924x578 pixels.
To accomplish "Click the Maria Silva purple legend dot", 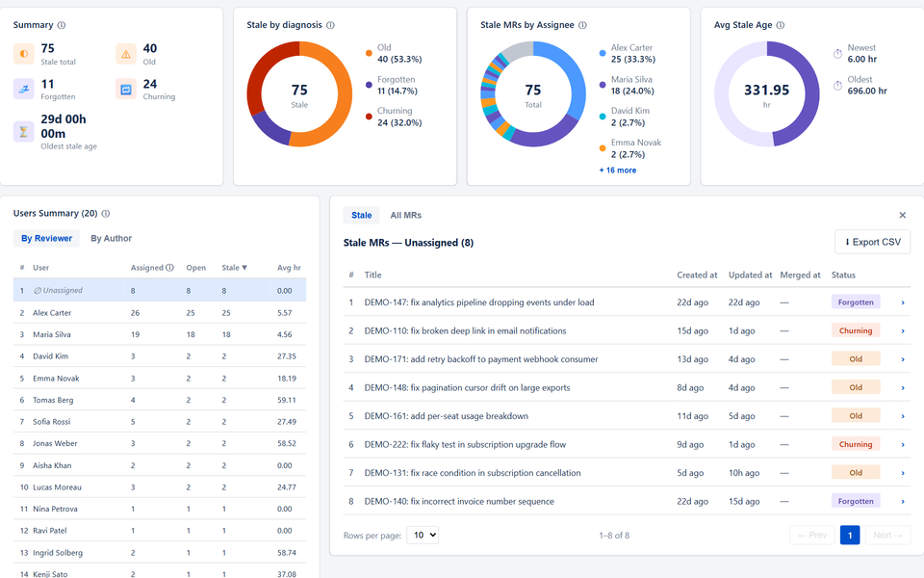I will point(603,85).
